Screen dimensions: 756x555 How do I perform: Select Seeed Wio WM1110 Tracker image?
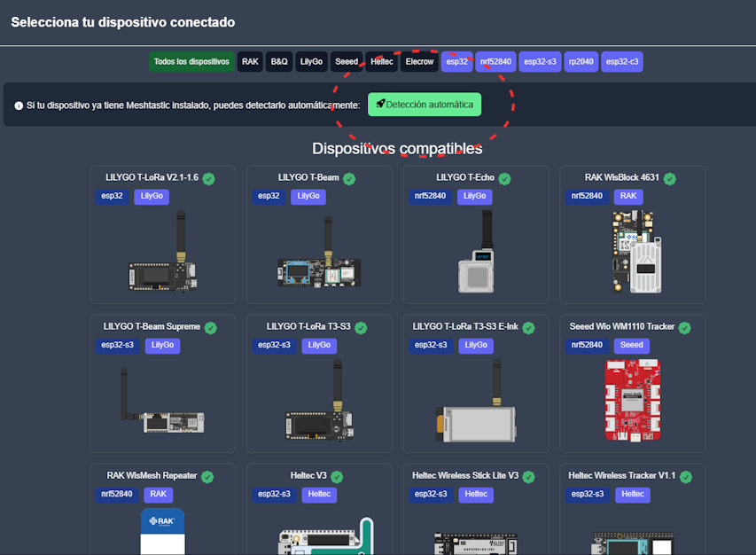(633, 400)
